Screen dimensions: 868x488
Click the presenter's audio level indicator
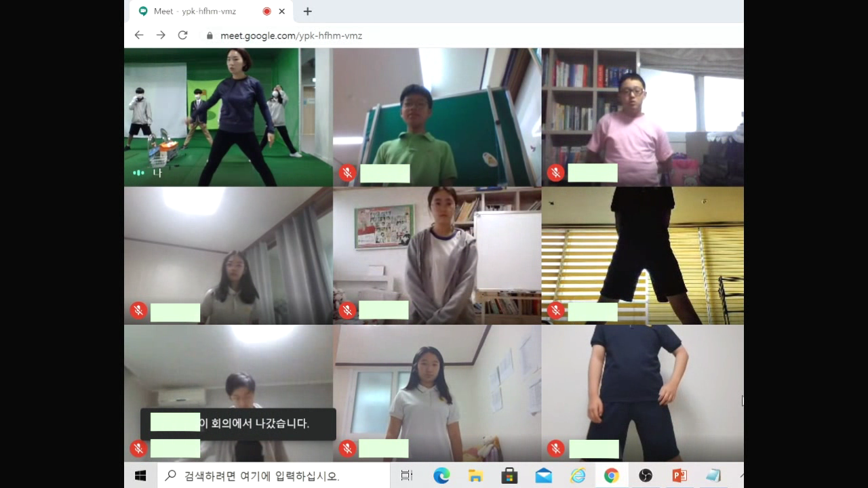138,173
